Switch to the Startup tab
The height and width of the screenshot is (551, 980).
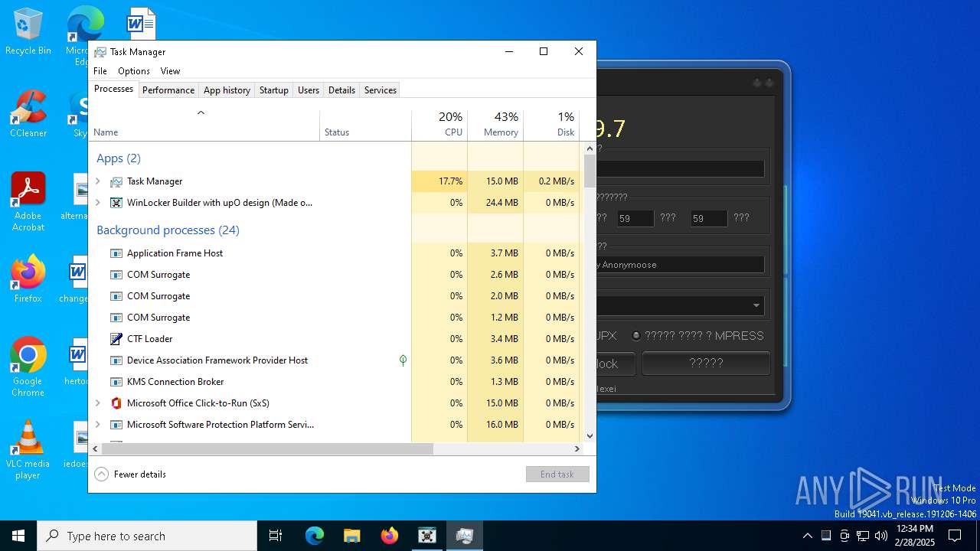[273, 90]
